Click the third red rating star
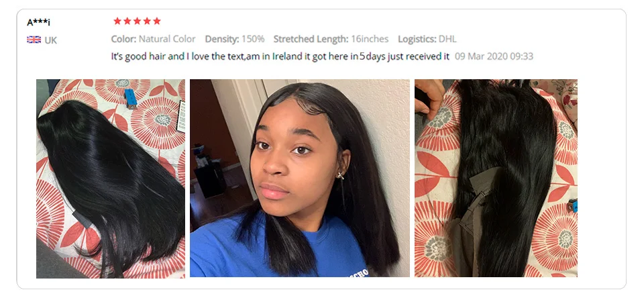The height and width of the screenshot is (298, 644). point(137,21)
